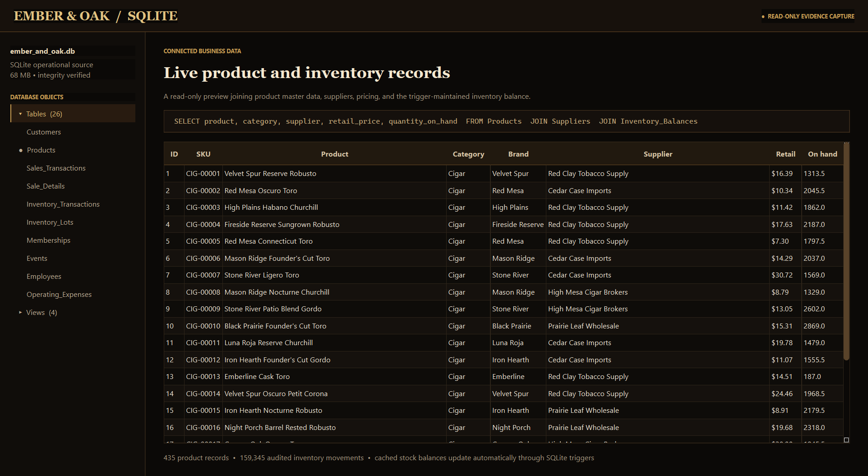Click brand cell Black Prairie

coord(518,326)
